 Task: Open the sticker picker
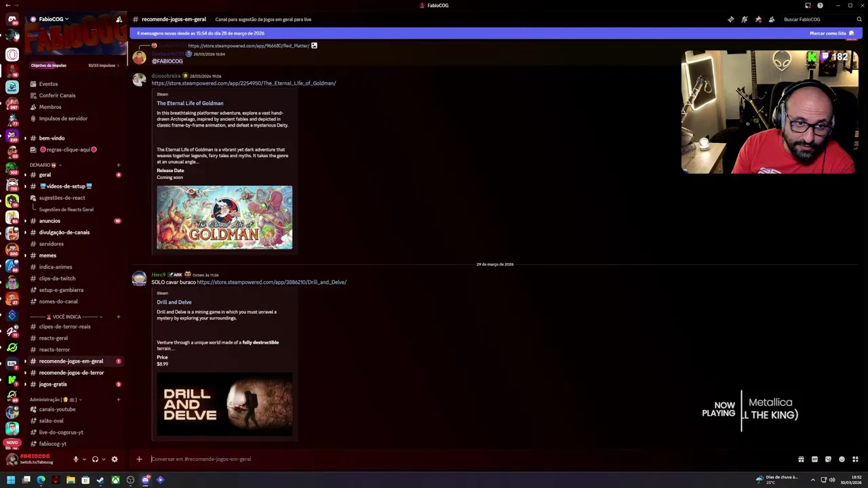coord(828,459)
